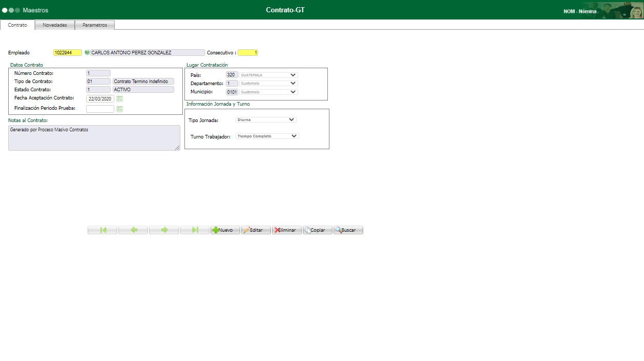Click the empty Finalización Periodo Prueba field
644x361 pixels.
tap(100, 109)
